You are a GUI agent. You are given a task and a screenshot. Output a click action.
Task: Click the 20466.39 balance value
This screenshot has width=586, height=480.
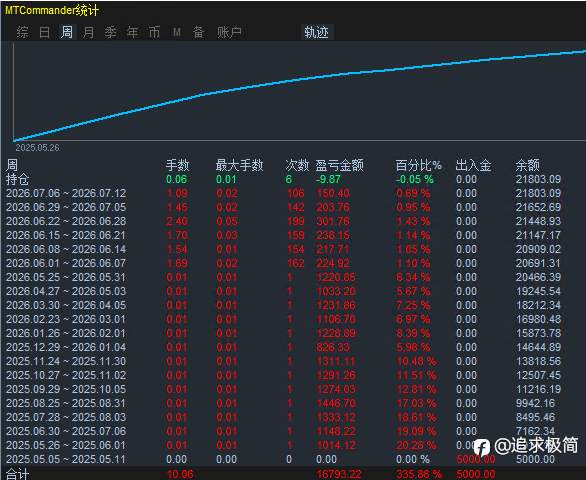(x=539, y=277)
